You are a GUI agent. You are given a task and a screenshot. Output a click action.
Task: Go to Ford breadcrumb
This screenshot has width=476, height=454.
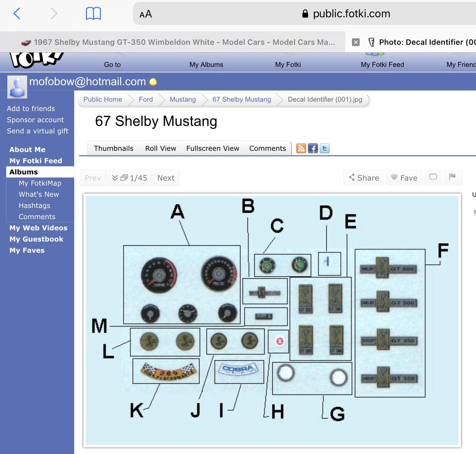click(146, 100)
